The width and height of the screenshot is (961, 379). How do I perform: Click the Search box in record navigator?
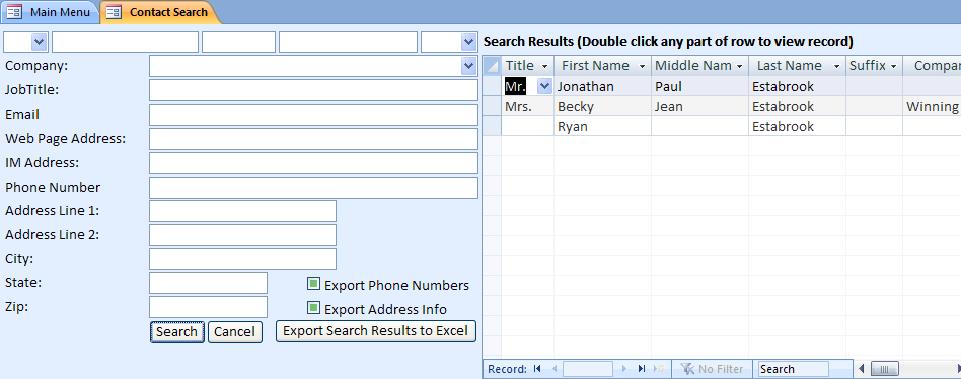[793, 369]
